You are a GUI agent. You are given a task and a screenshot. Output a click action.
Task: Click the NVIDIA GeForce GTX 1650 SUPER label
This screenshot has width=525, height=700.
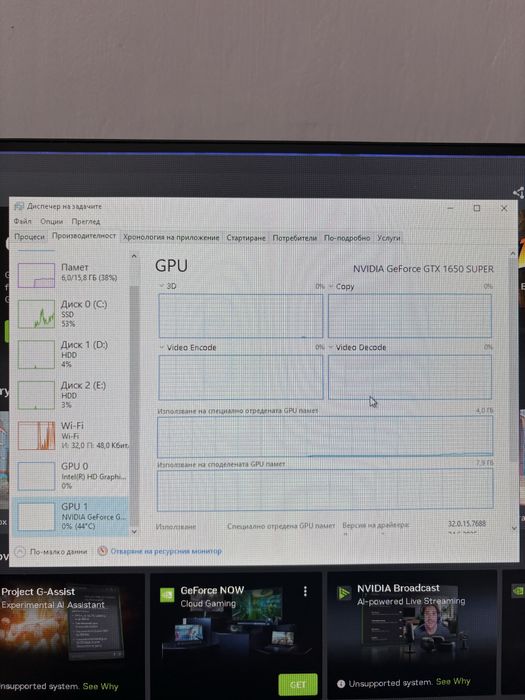point(423,269)
